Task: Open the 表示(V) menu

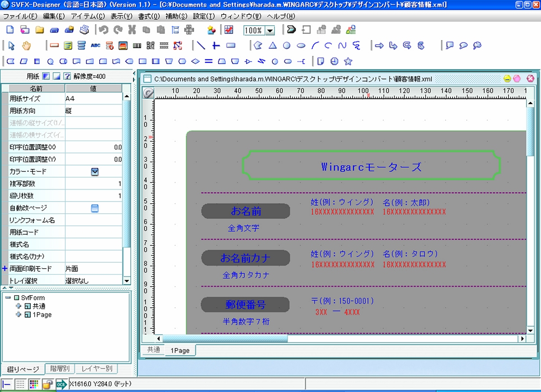Action: click(121, 16)
